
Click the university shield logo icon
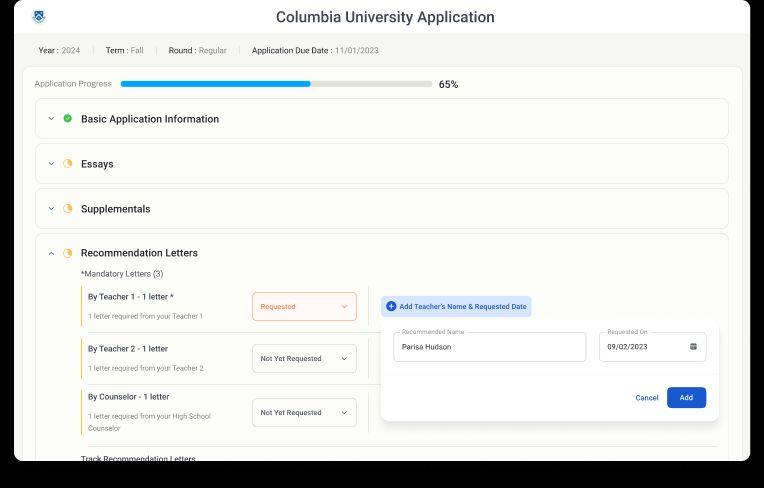pos(39,17)
